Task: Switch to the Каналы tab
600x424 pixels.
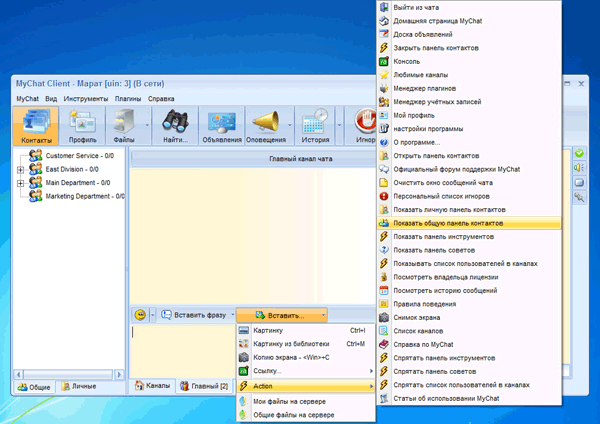Action: tap(153, 386)
